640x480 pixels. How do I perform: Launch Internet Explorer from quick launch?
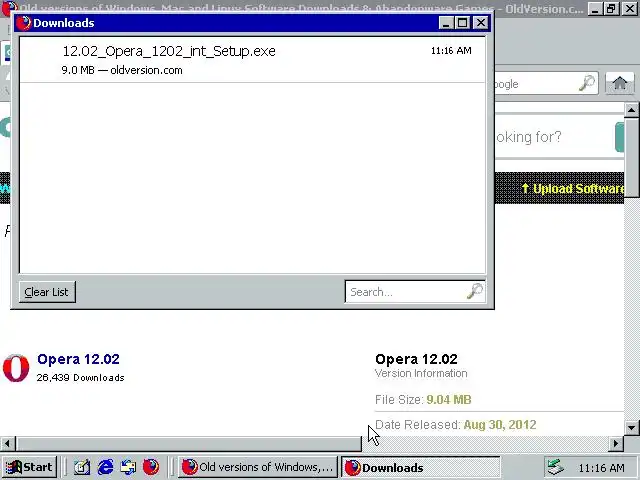(x=105, y=467)
